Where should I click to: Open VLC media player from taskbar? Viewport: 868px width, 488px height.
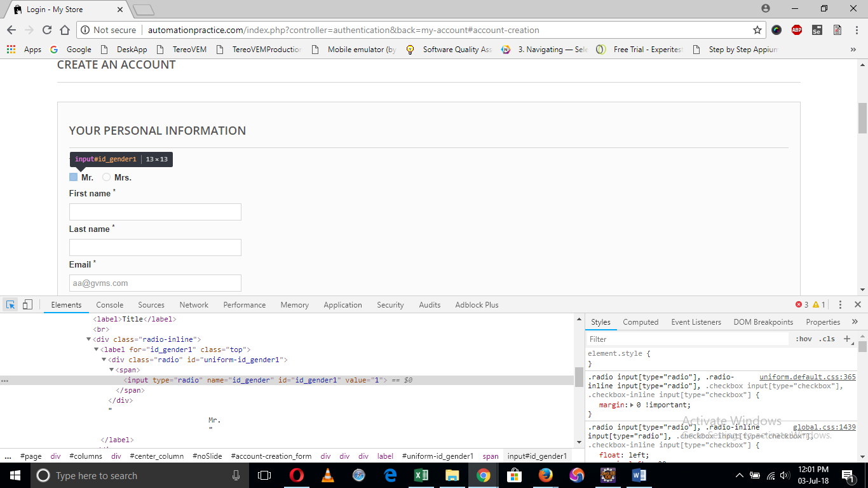327,475
